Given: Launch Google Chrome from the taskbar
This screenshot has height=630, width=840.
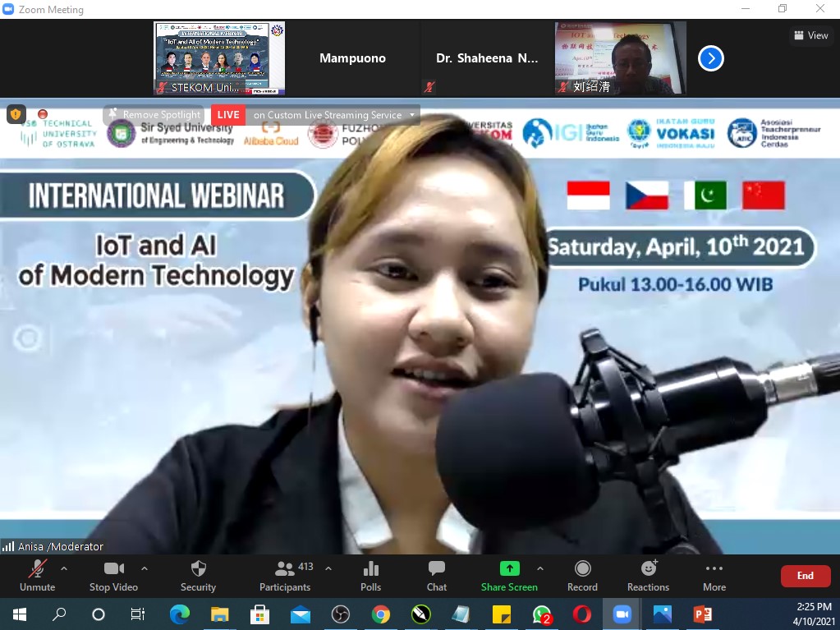Looking at the screenshot, I should coord(380,614).
